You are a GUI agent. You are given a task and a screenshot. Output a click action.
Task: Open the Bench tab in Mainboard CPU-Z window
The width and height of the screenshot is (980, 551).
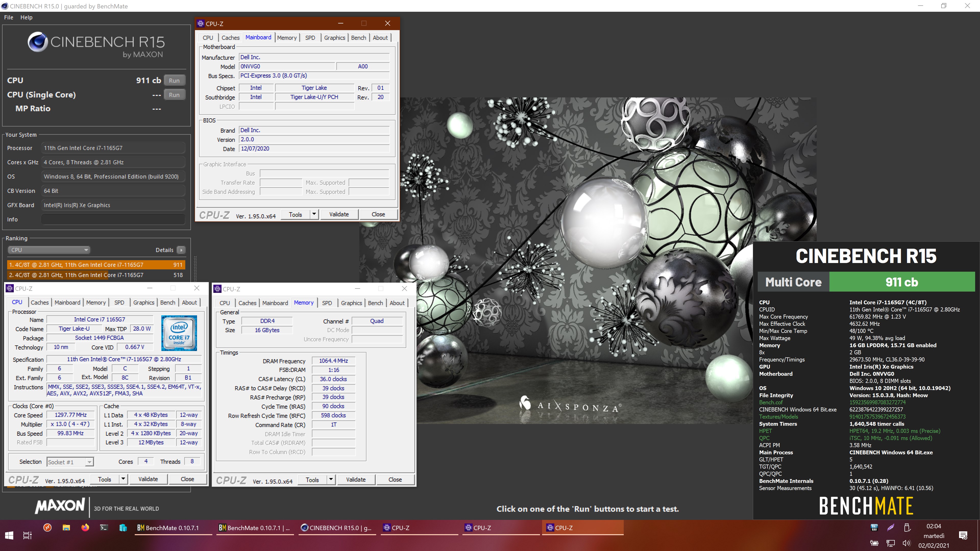point(358,38)
